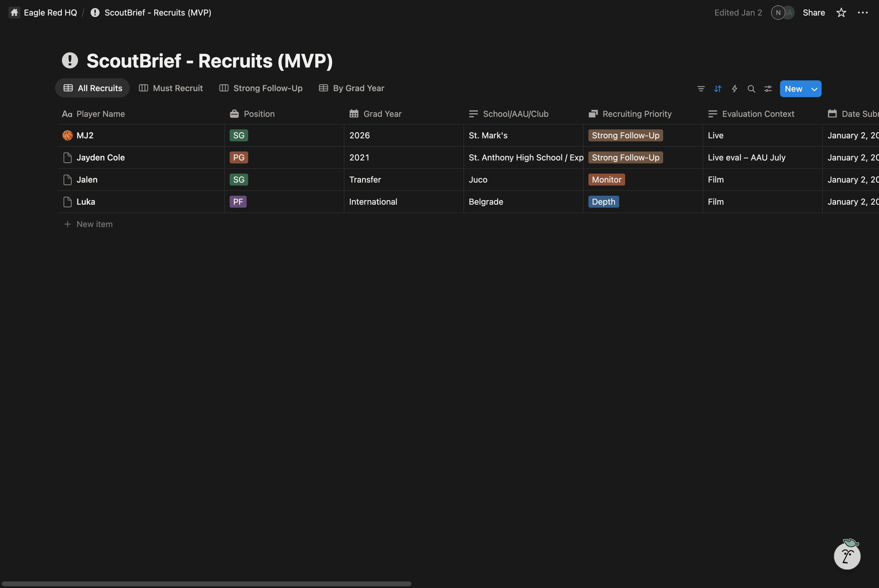Toggle the favorite star for this page
879x588 pixels.
[x=841, y=12]
